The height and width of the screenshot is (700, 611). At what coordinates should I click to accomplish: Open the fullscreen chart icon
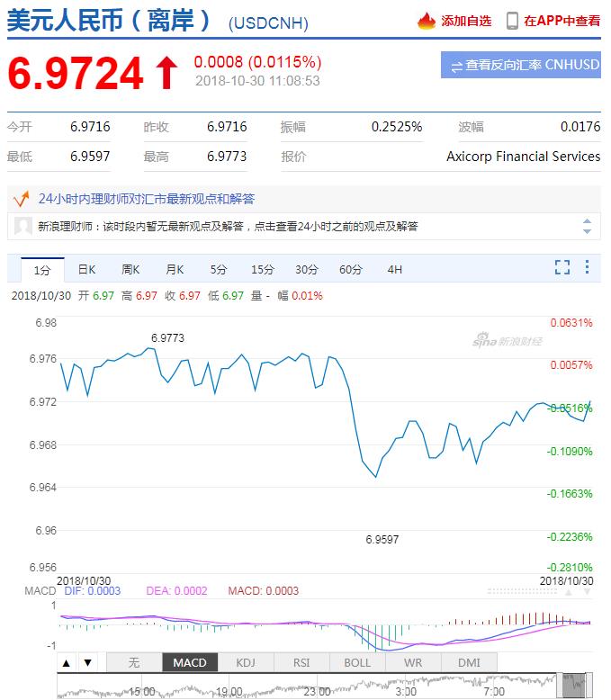(562, 267)
